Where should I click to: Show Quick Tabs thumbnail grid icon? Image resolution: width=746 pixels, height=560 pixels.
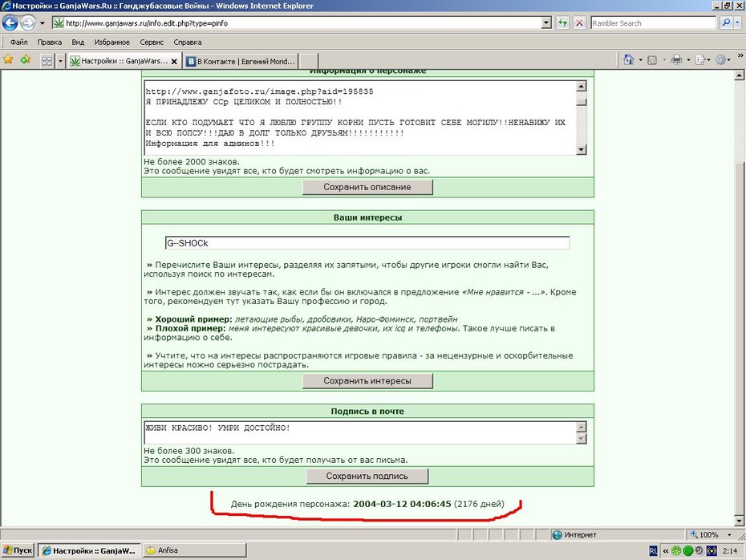47,61
